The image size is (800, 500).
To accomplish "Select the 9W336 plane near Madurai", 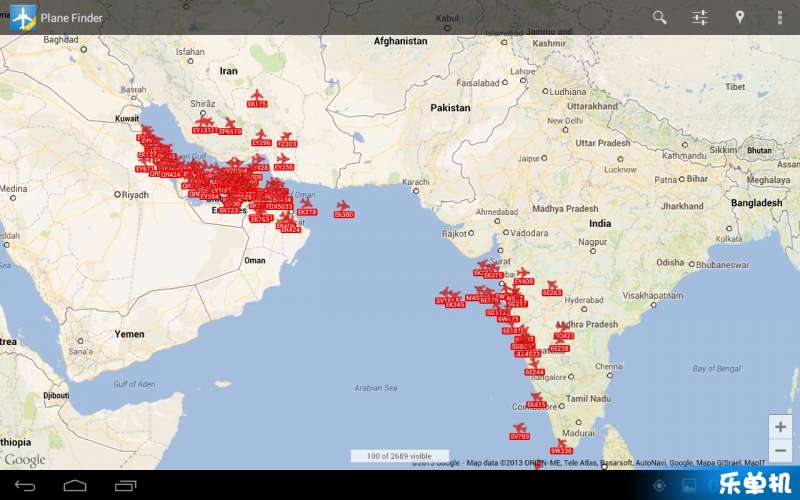I will tap(561, 447).
